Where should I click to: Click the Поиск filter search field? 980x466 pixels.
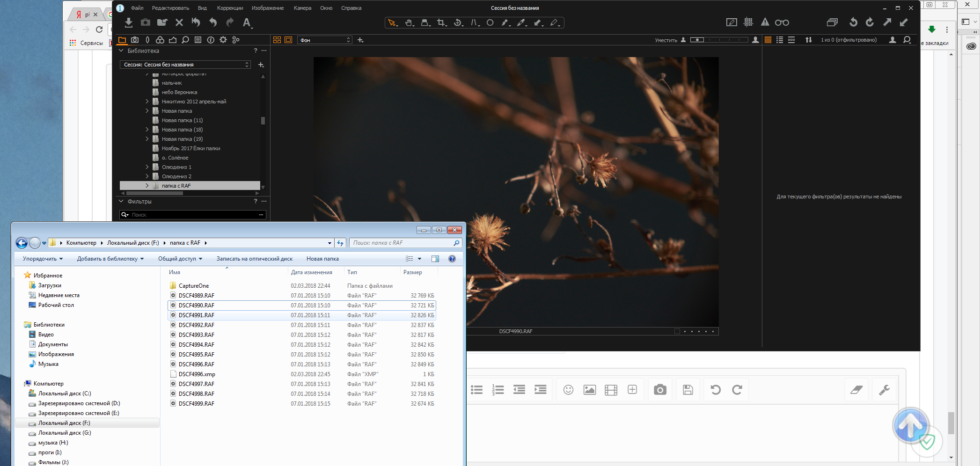point(193,215)
